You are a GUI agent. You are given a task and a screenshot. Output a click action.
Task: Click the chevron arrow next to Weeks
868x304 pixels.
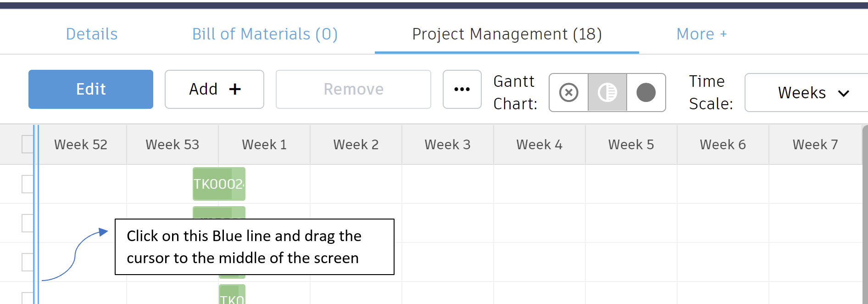(x=844, y=93)
